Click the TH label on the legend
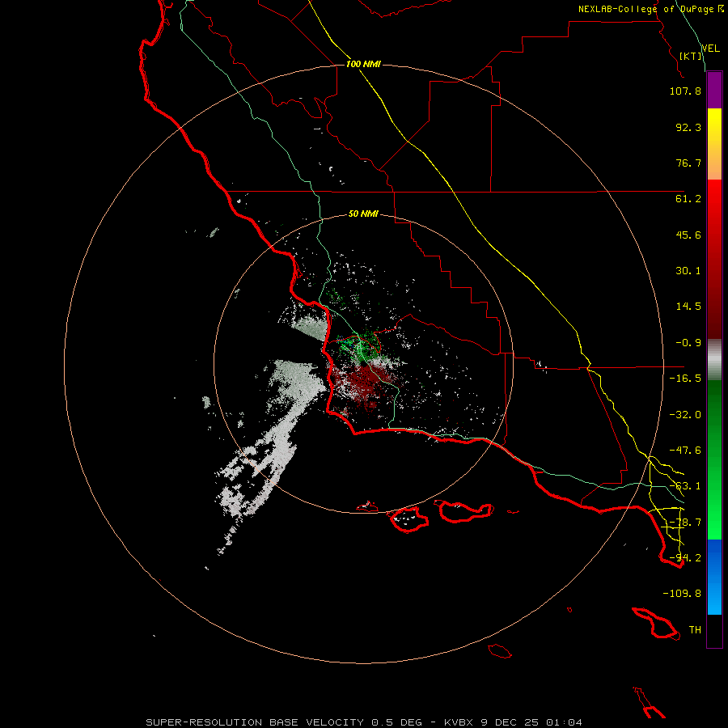This screenshot has width=728, height=728. pos(695,630)
